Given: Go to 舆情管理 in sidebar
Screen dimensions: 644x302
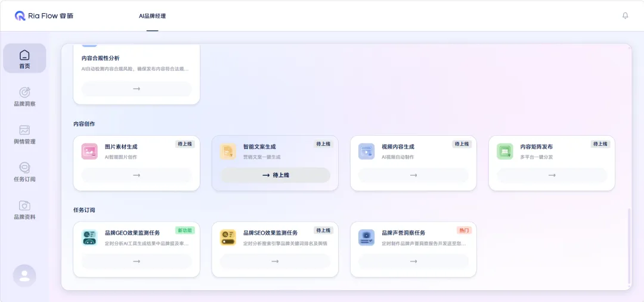Looking at the screenshot, I should 24,135.
